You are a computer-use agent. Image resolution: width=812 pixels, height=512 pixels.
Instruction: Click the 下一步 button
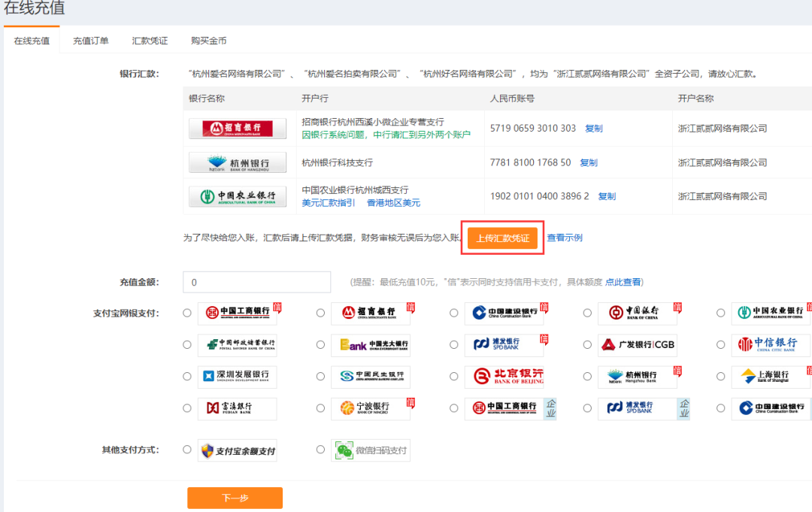tap(235, 498)
